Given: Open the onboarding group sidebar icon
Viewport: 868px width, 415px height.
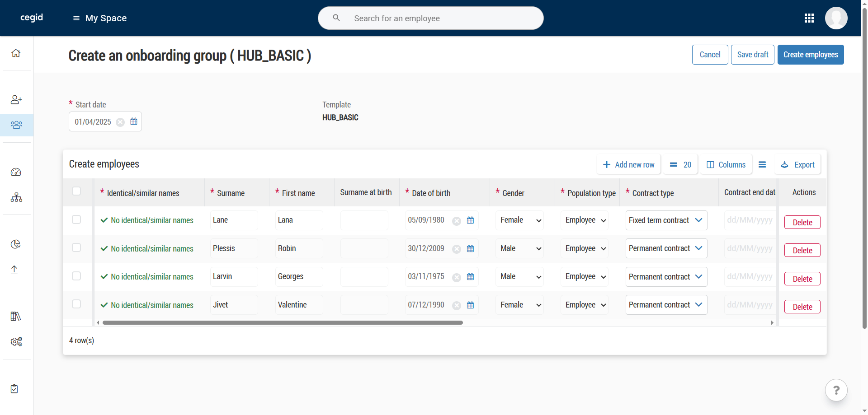Looking at the screenshot, I should click(x=16, y=125).
